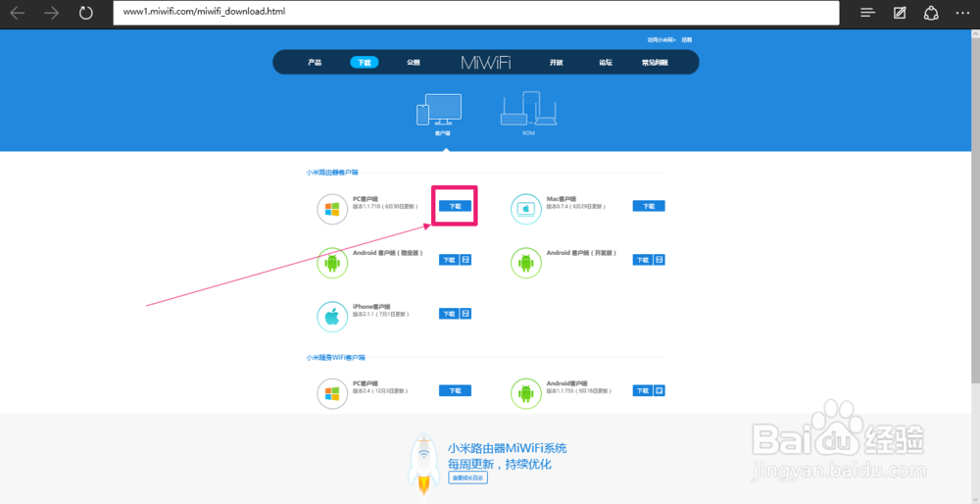Click the 小米路由器客户端 section heading
Screen dimensions: 980x504
[x=332, y=172]
